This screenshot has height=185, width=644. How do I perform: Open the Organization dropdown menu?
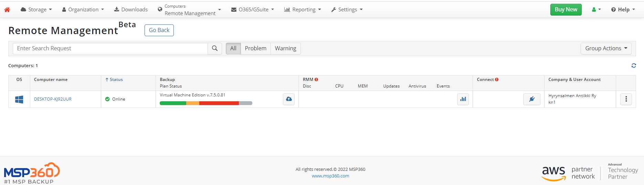click(83, 10)
